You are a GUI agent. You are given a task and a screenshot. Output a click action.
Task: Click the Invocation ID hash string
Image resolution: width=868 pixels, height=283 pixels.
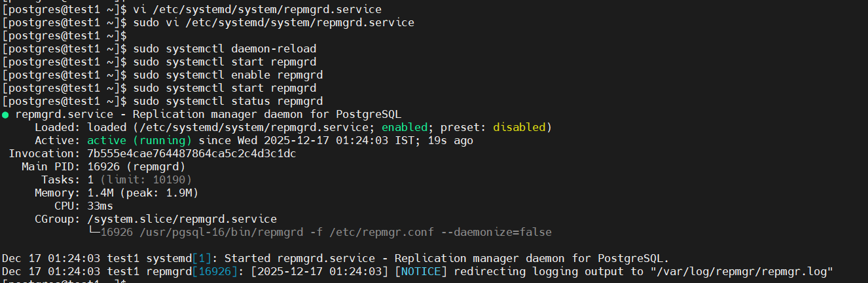point(192,153)
